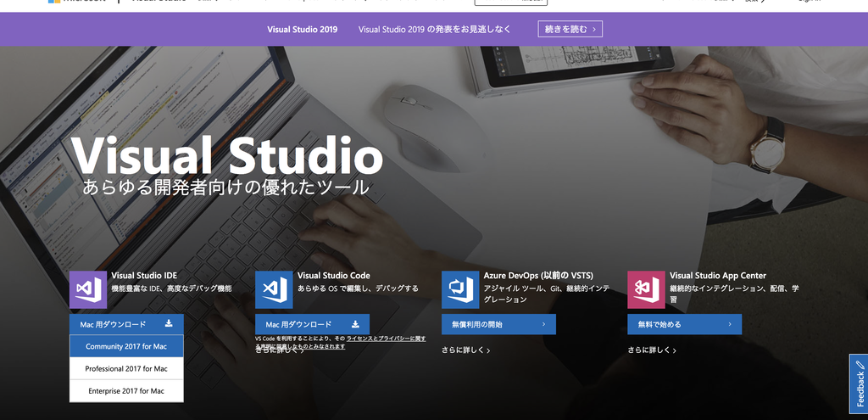Open the さらに詳しく link under App Center
The height and width of the screenshot is (420, 868).
coord(652,350)
